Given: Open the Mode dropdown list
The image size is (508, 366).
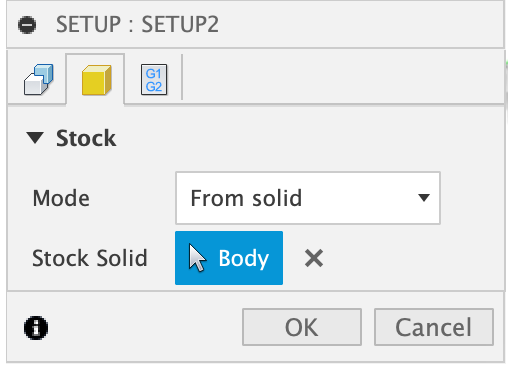Looking at the screenshot, I should pyautogui.click(x=308, y=198).
